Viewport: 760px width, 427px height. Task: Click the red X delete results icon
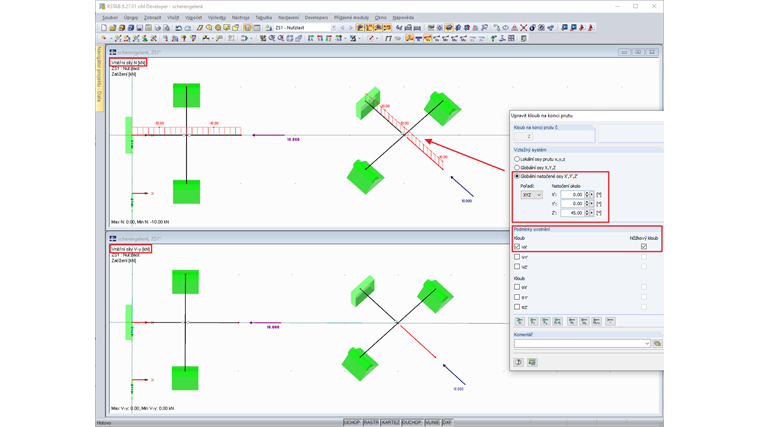coord(523,28)
